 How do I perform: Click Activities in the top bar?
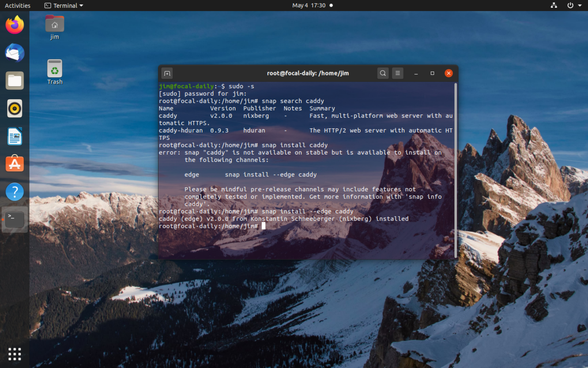(x=17, y=5)
